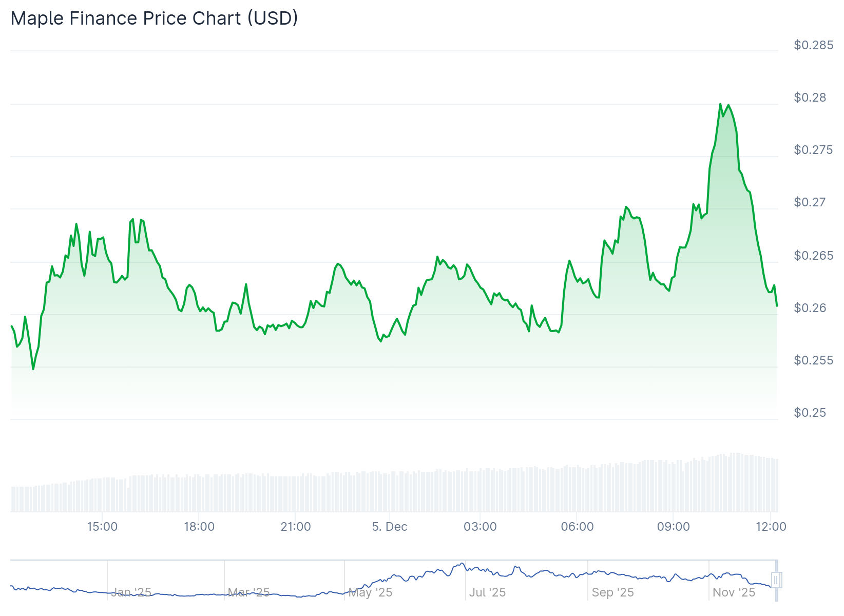
Task: Click the $0.25 price axis label
Action: 810,413
